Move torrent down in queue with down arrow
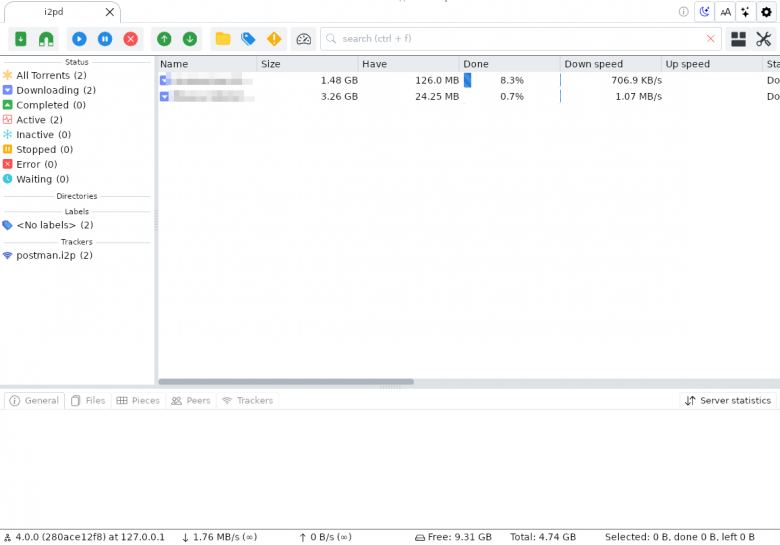780x545 pixels. coord(190,39)
